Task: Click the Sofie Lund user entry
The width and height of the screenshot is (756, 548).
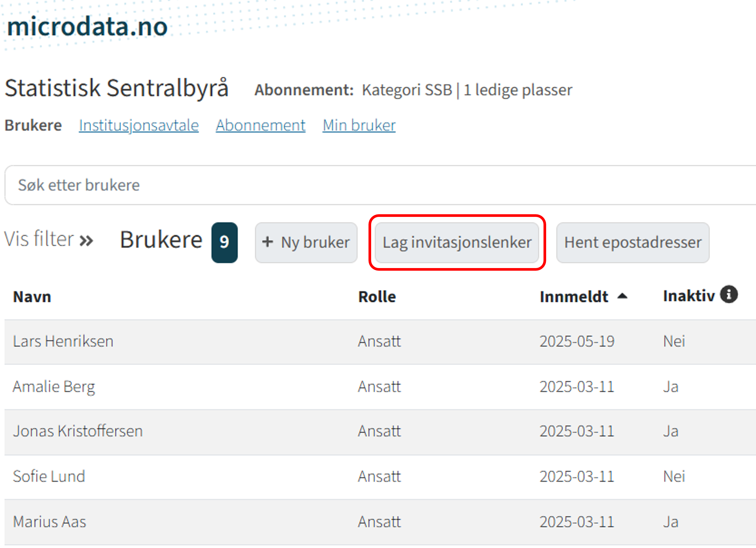Action: 49,476
